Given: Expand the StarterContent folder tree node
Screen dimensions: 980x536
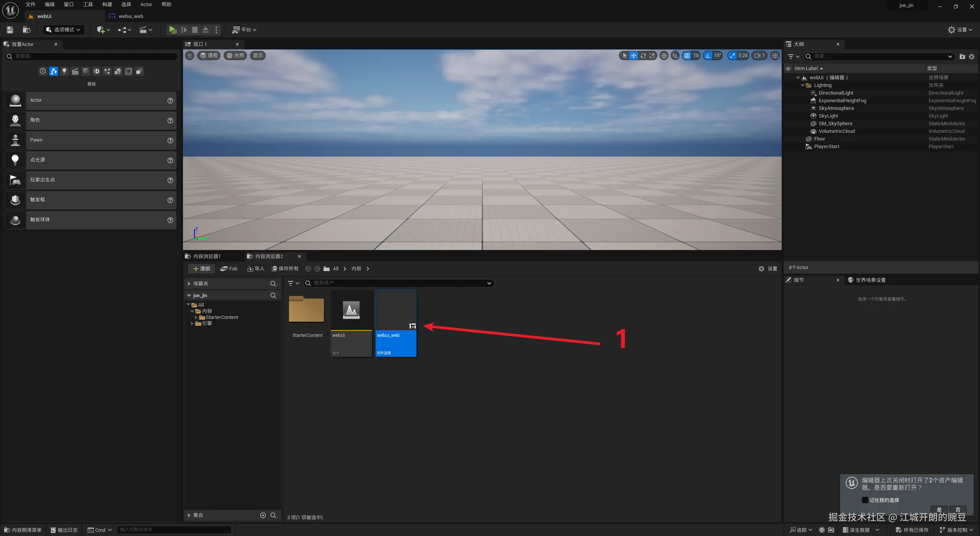Looking at the screenshot, I should click(196, 317).
